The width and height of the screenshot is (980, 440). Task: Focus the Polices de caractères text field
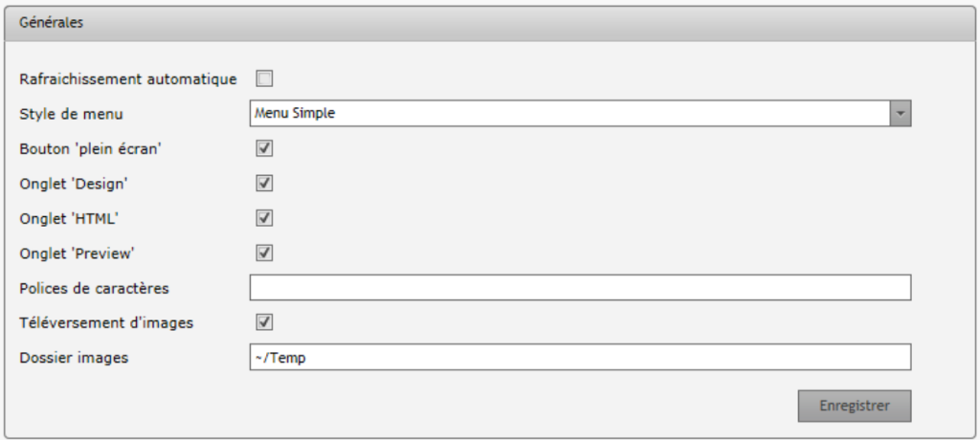click(x=580, y=288)
